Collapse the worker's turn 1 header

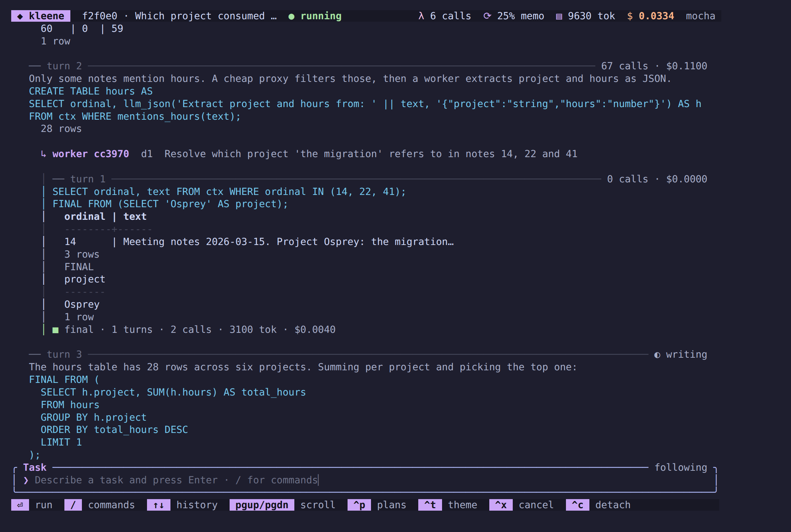[88, 179]
